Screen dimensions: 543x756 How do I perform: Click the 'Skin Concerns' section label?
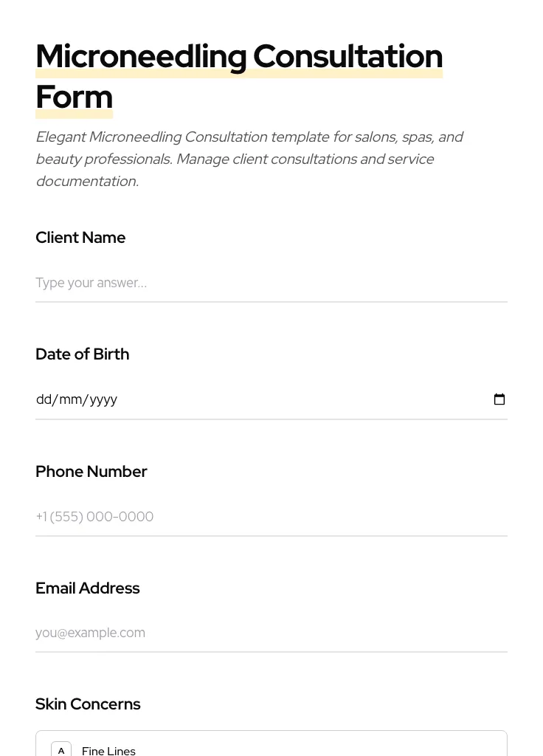tap(88, 704)
